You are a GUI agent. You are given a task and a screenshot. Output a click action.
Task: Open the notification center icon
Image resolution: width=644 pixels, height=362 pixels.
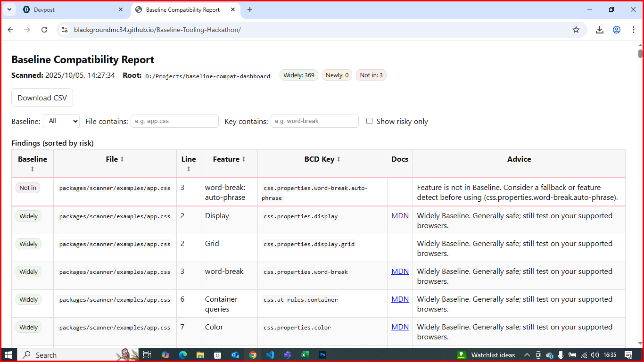pos(628,355)
